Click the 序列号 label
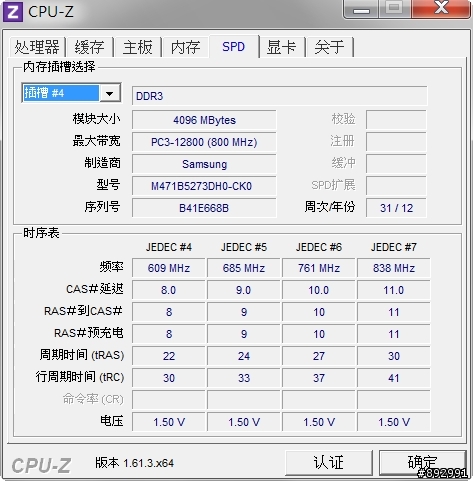Screen dimensions: 473x481 [102, 207]
